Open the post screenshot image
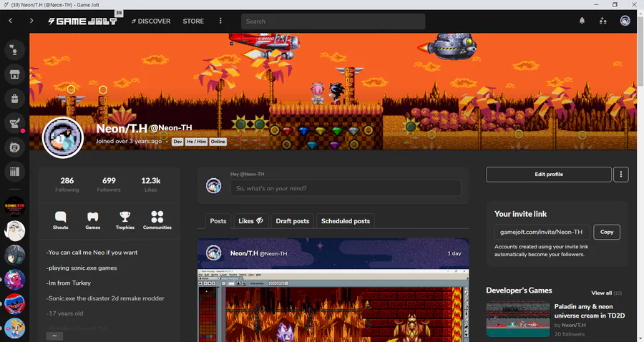 click(333, 306)
